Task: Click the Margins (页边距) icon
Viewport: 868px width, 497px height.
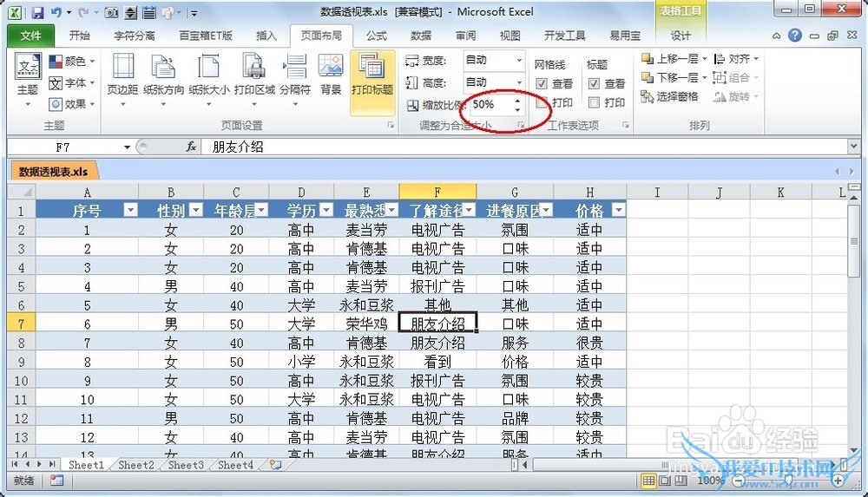Action: pos(122,67)
